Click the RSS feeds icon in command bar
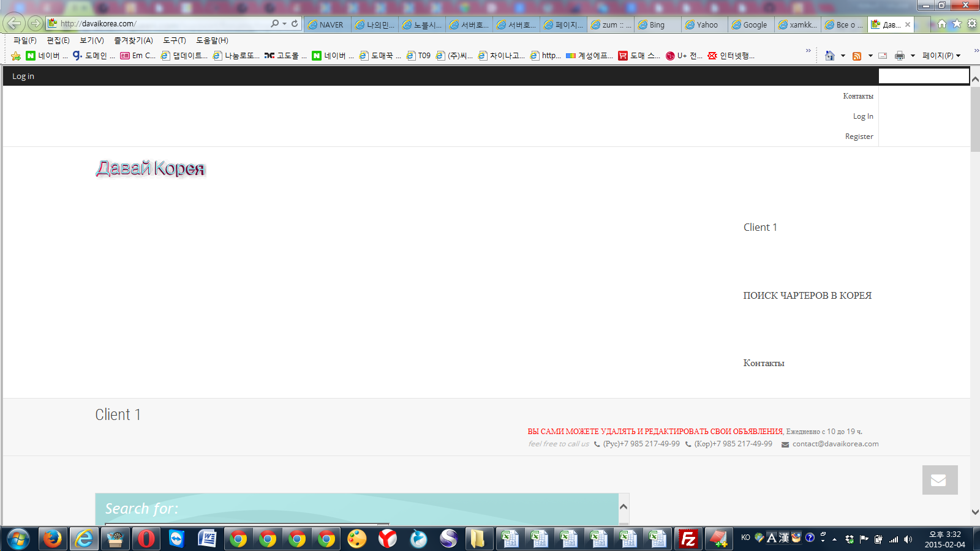This screenshot has height=551, width=980. [857, 56]
